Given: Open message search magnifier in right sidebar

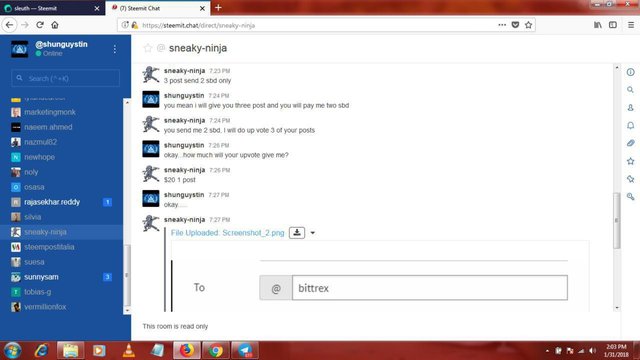Looking at the screenshot, I should click(631, 90).
